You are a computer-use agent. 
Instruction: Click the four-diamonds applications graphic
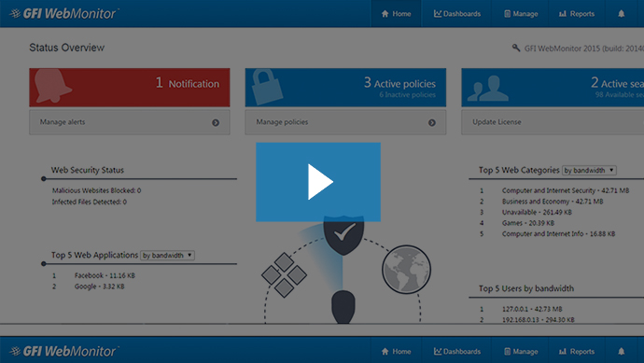284,274
